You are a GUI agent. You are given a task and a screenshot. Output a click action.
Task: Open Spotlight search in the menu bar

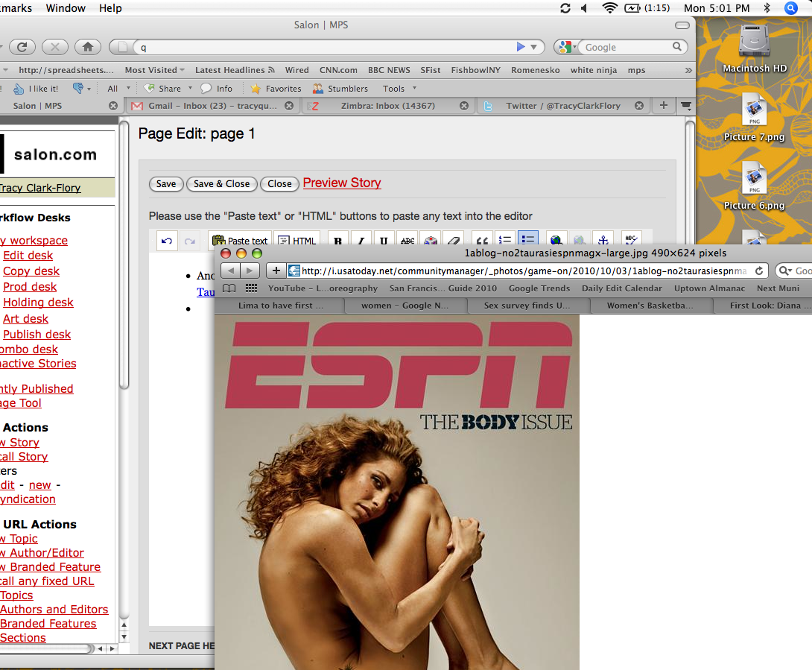[x=790, y=7]
